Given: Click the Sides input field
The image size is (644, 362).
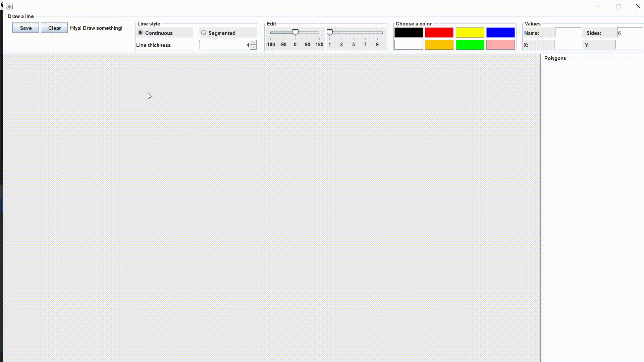Looking at the screenshot, I should (630, 33).
